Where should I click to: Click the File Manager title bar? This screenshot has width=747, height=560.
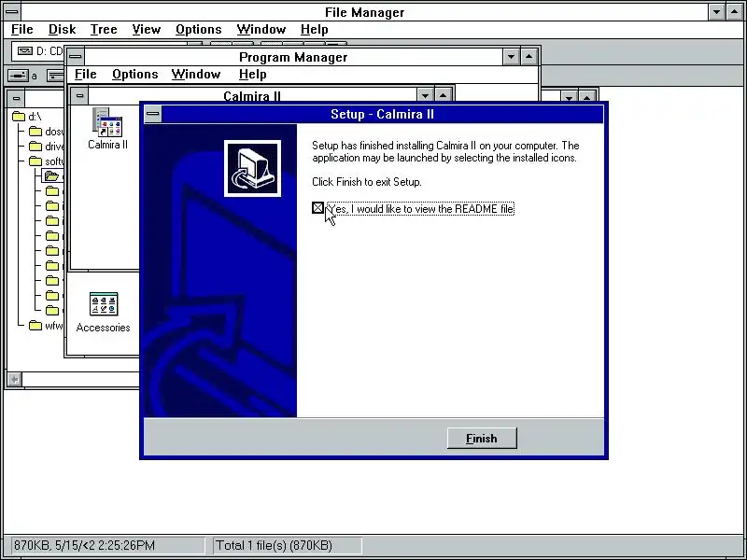tap(364, 12)
